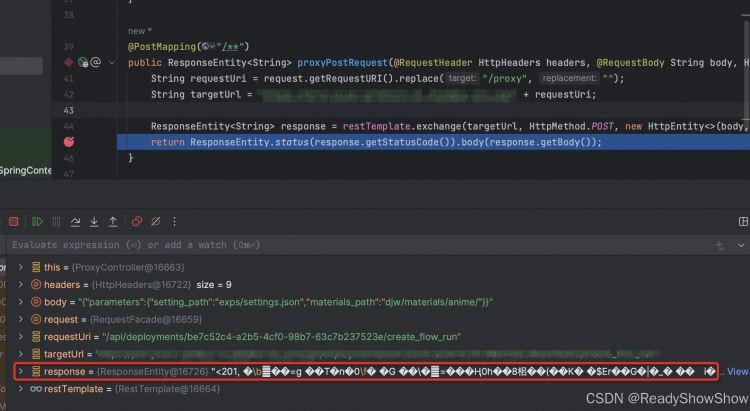Select the body parameters JSON value

[x=285, y=302]
